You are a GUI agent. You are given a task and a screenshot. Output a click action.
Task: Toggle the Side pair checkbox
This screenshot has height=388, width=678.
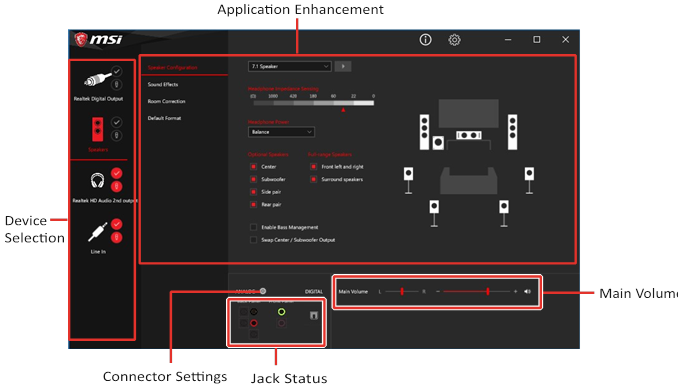coord(253,192)
